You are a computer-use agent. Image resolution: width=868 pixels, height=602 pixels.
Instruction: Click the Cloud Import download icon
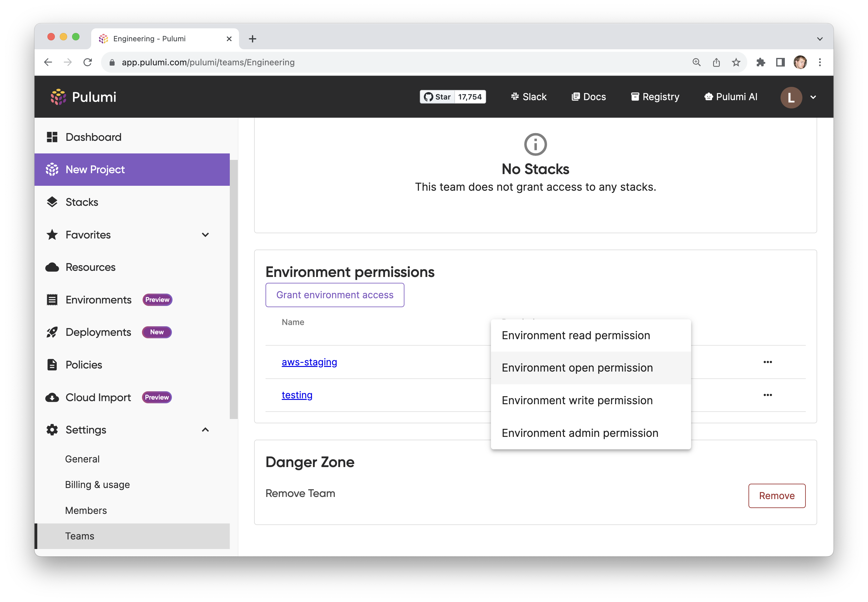[x=52, y=397]
